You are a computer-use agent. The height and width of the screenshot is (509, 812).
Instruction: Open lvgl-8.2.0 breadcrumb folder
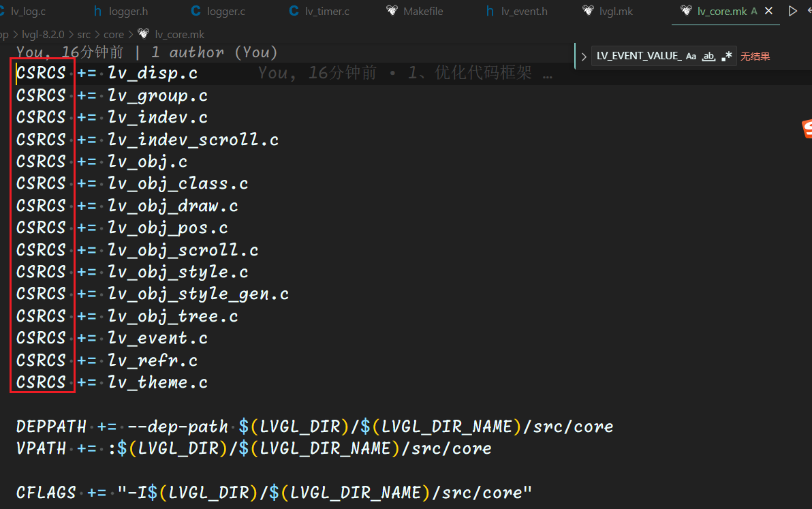click(x=43, y=34)
